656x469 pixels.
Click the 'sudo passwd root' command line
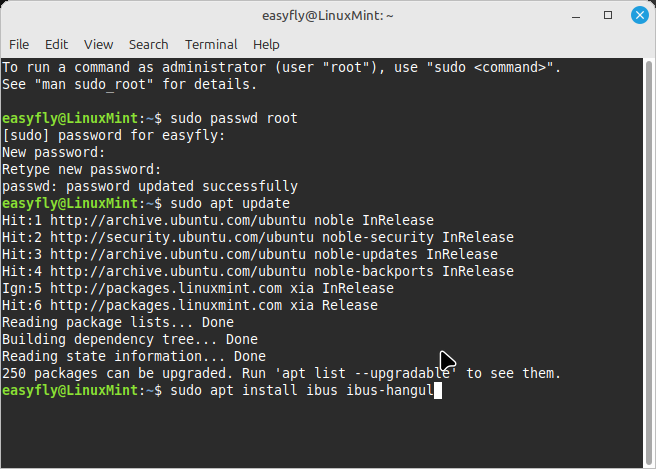[150, 118]
